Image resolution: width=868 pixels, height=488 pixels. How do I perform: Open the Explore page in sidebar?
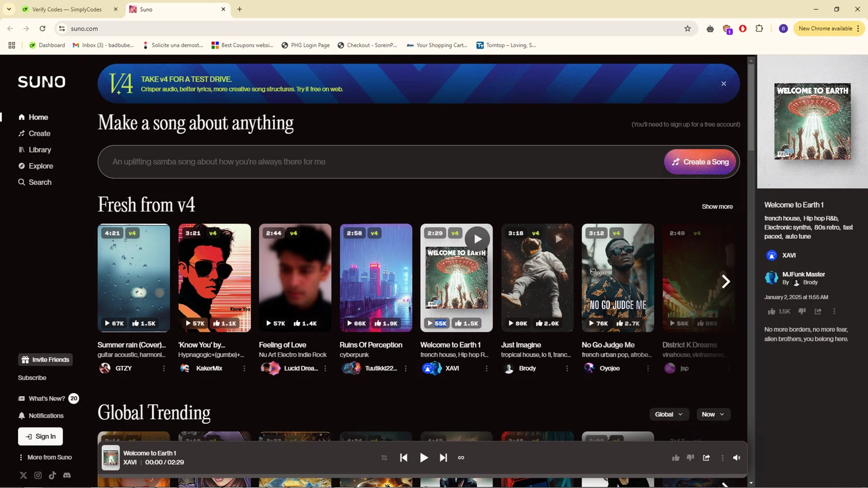pos(41,166)
